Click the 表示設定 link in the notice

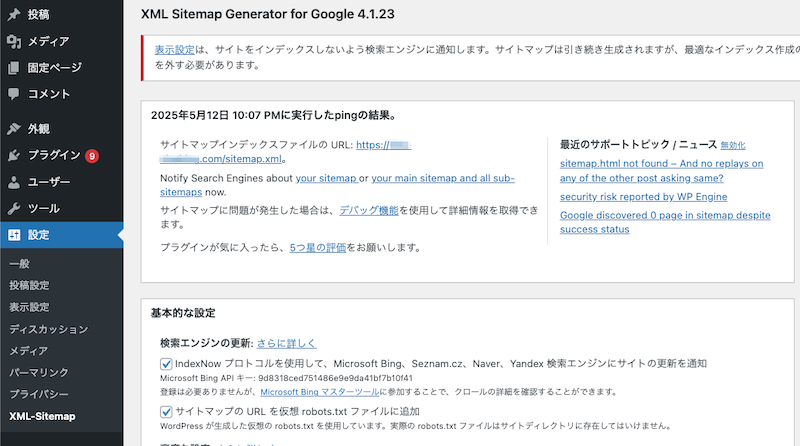point(175,48)
